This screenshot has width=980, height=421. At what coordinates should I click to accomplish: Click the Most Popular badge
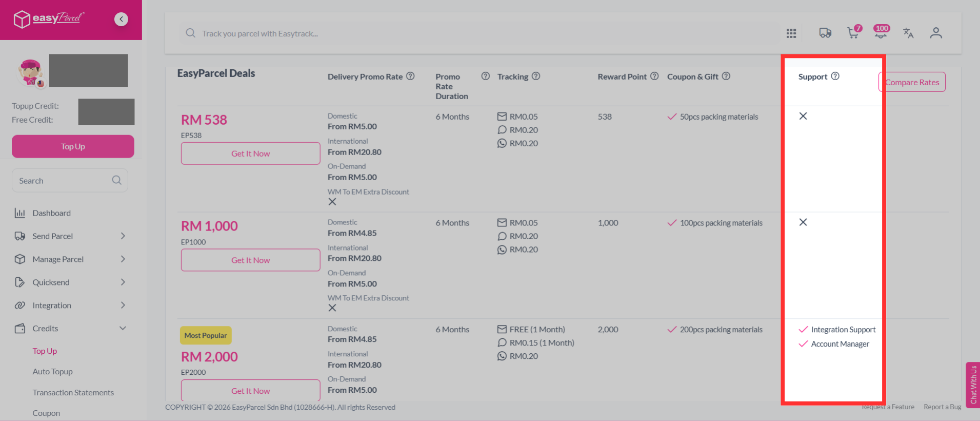pyautogui.click(x=206, y=335)
